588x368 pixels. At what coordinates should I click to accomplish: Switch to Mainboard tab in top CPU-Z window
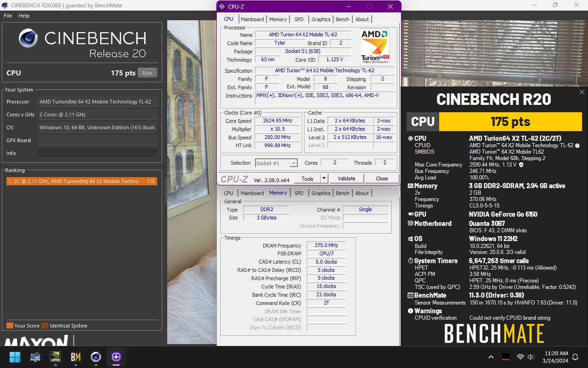coord(252,19)
